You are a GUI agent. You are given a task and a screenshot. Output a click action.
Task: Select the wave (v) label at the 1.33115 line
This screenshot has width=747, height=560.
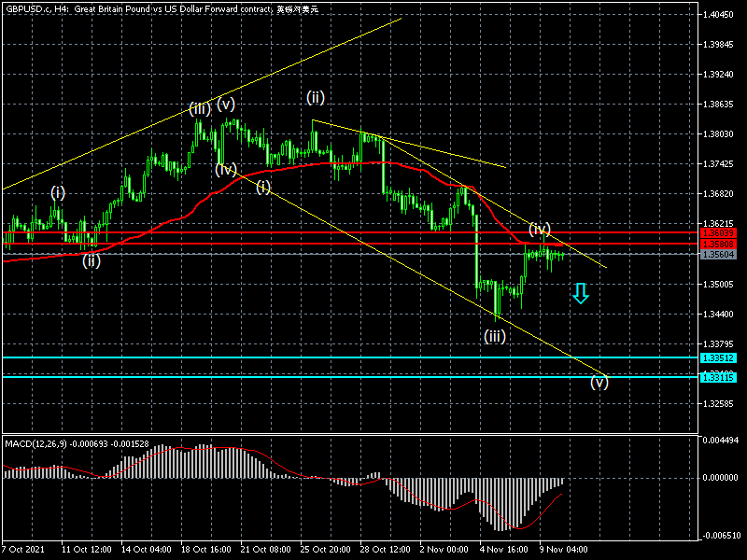[599, 383]
